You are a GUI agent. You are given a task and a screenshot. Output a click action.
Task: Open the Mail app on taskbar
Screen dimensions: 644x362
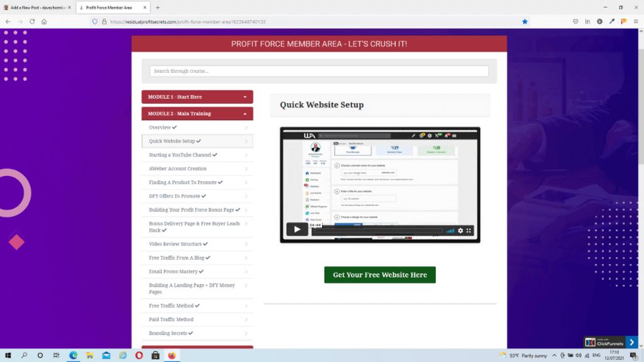click(106, 356)
